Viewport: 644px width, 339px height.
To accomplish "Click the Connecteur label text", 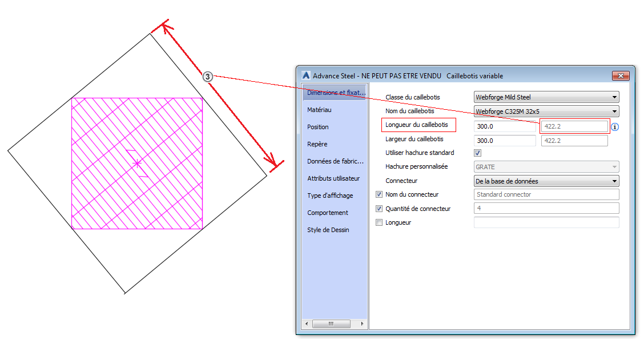I will pyautogui.click(x=401, y=181).
